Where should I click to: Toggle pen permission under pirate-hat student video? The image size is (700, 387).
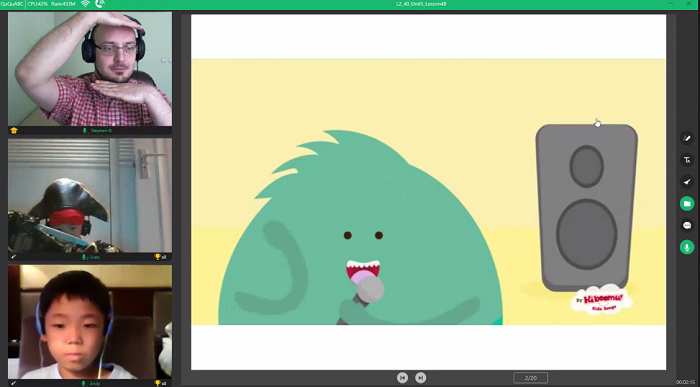13,257
